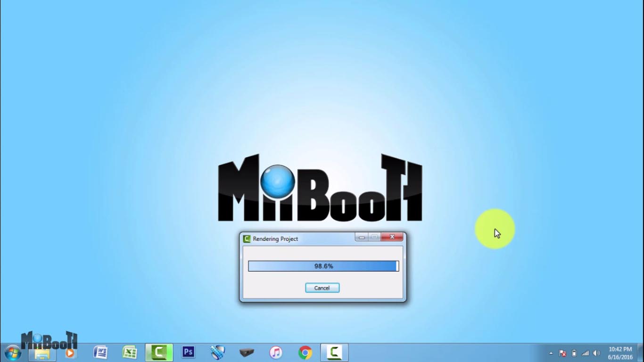Close the Rendering Project dialog
Image resolution: width=644 pixels, height=362 pixels.
(392, 237)
